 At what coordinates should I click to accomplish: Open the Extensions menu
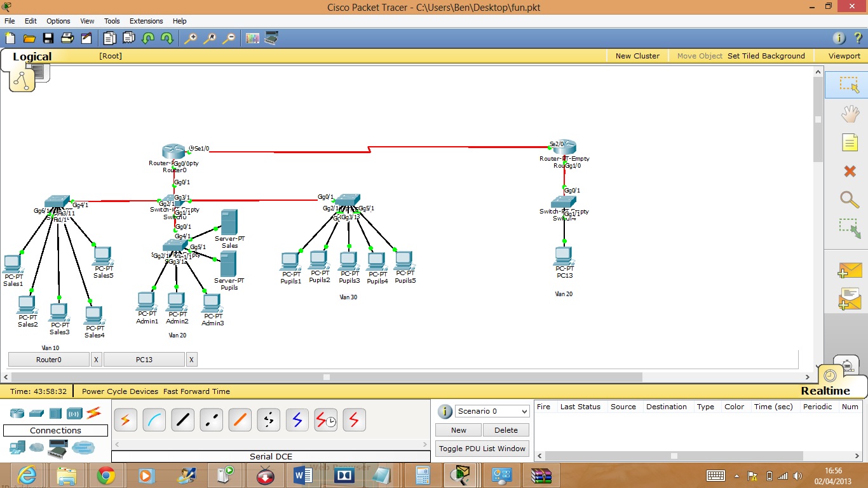[x=146, y=21]
